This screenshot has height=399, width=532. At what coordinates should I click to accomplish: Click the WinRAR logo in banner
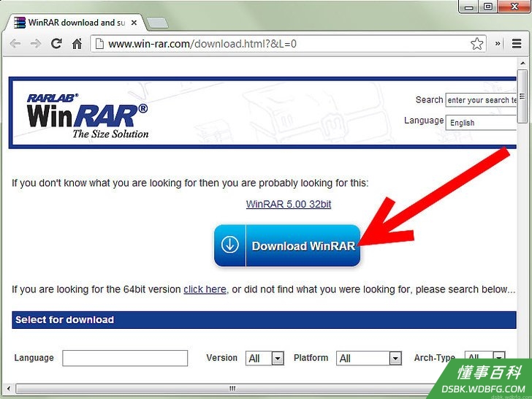tap(88, 116)
